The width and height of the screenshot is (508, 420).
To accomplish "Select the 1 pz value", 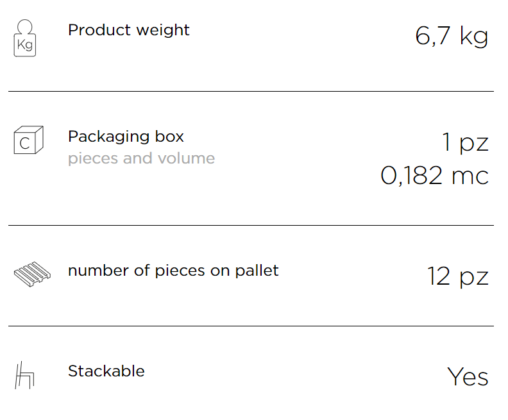I will (465, 142).
